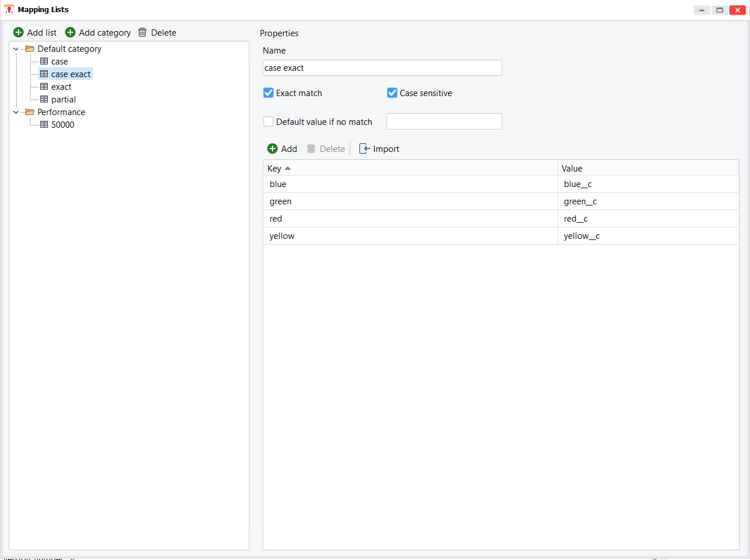
Task: Select the 'exact' list in the tree
Action: (x=61, y=87)
